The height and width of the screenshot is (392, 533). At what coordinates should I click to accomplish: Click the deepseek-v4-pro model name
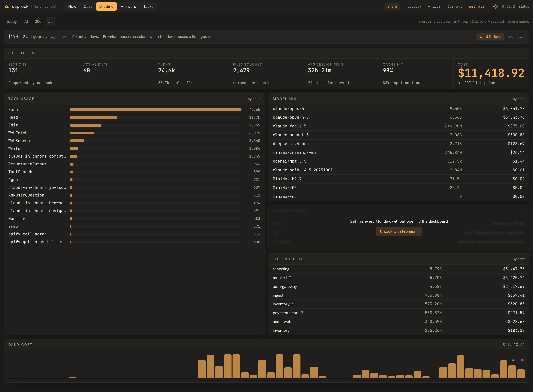click(291, 144)
